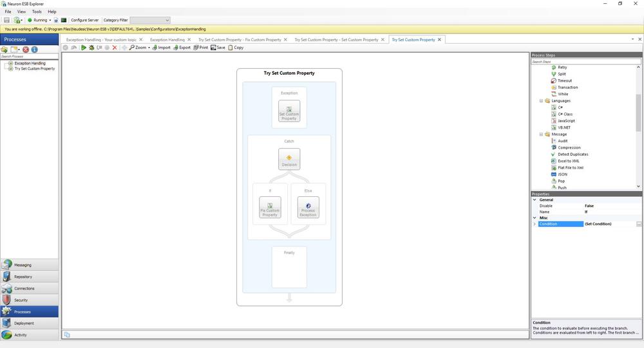Close the active Try Set Custom Property tab
The height and width of the screenshot is (348, 644).
pos(439,40)
